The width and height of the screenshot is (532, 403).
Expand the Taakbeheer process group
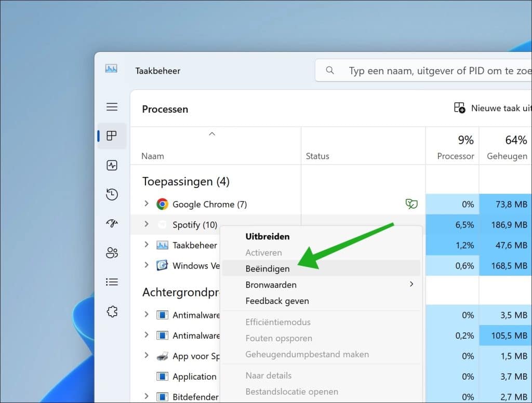click(x=146, y=245)
